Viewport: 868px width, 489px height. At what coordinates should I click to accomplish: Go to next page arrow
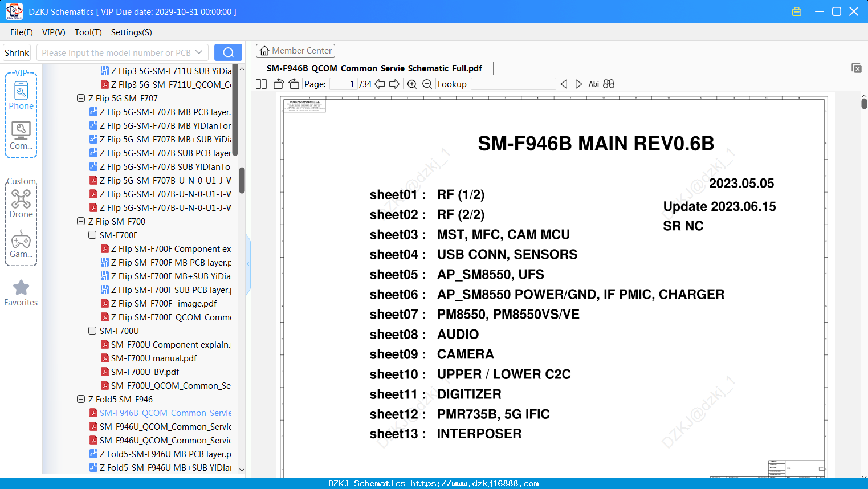(x=394, y=84)
